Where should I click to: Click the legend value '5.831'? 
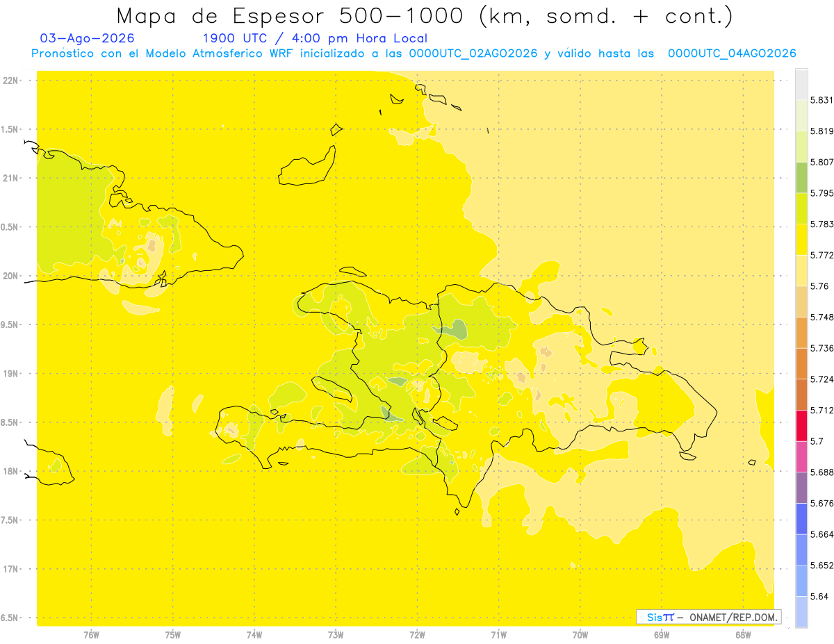[821, 100]
